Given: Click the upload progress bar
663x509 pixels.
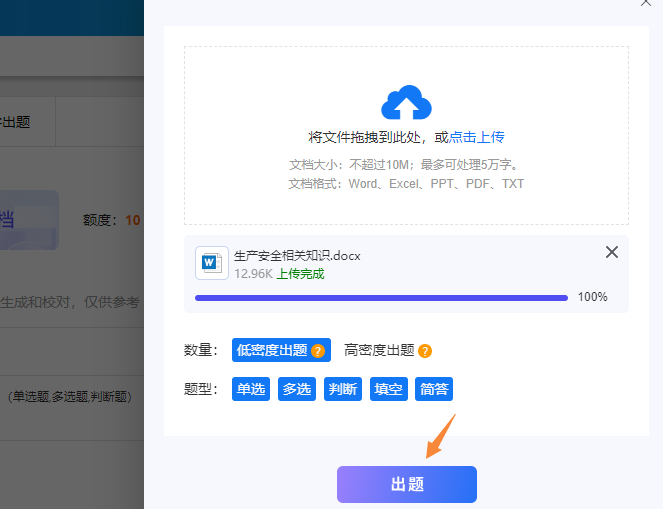Looking at the screenshot, I should pyautogui.click(x=381, y=298).
